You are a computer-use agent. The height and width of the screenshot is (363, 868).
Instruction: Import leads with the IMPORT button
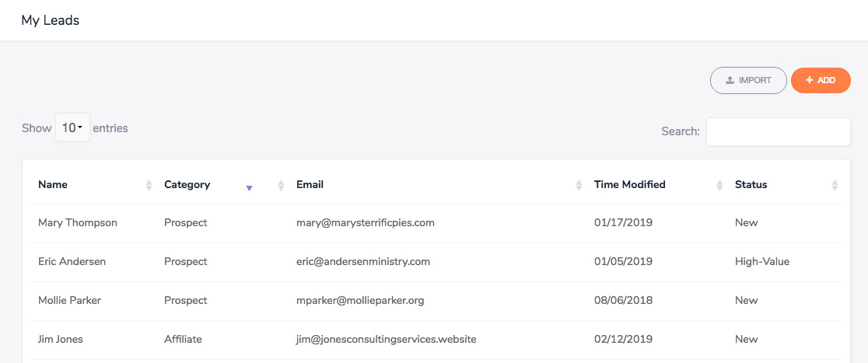tap(748, 80)
